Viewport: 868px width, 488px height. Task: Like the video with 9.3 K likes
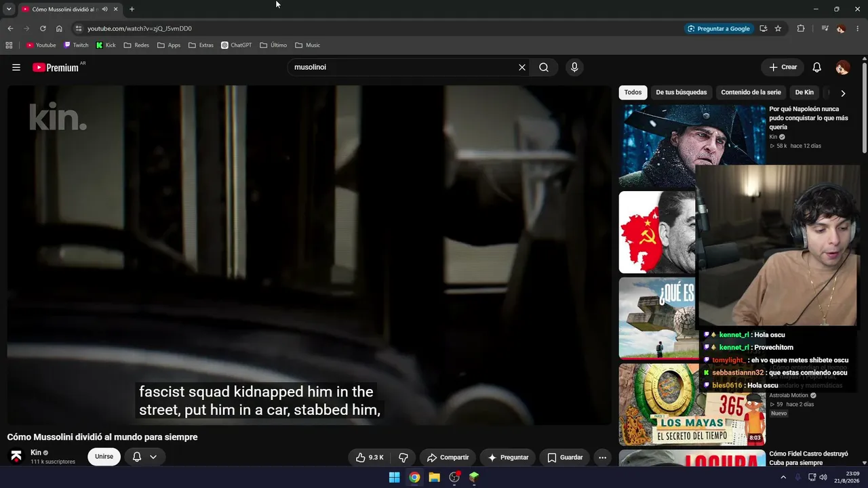tap(370, 457)
